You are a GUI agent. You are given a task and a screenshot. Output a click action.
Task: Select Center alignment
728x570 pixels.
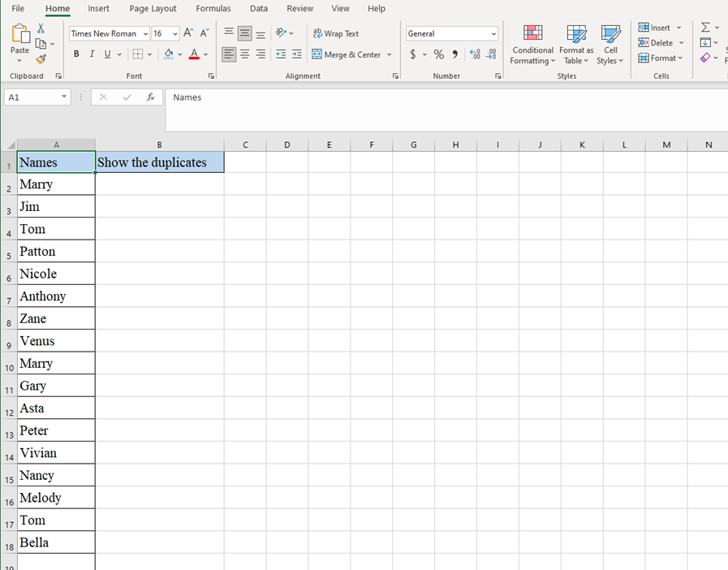pyautogui.click(x=244, y=54)
